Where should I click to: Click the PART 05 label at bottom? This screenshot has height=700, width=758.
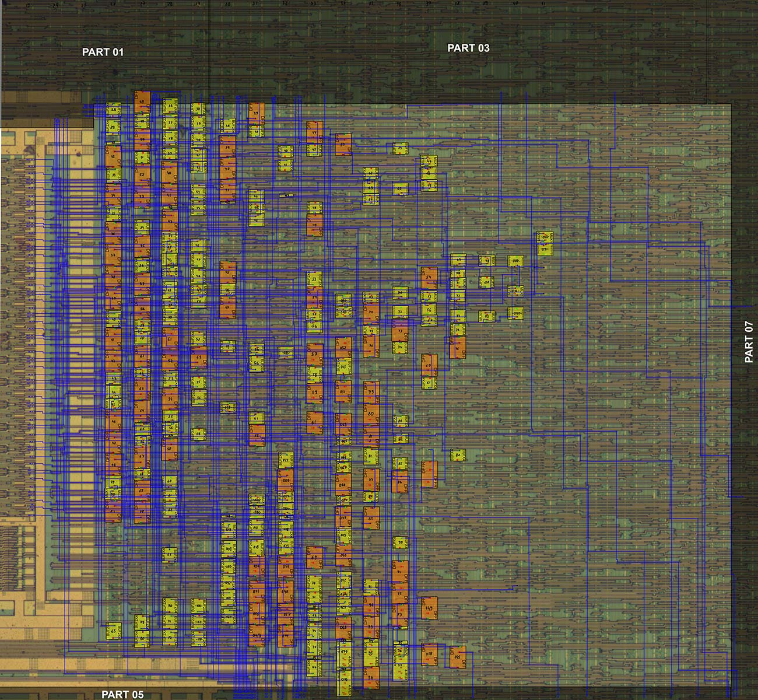coord(122,694)
